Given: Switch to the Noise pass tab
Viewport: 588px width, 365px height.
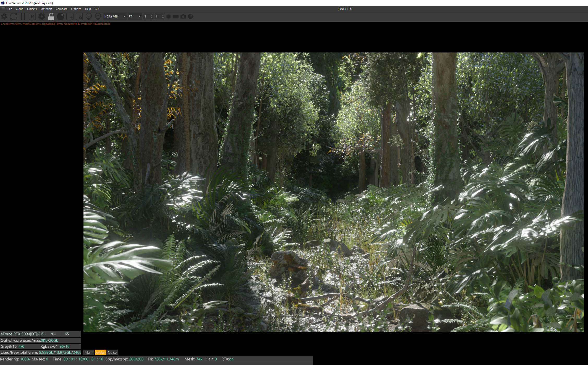Looking at the screenshot, I should tap(112, 352).
